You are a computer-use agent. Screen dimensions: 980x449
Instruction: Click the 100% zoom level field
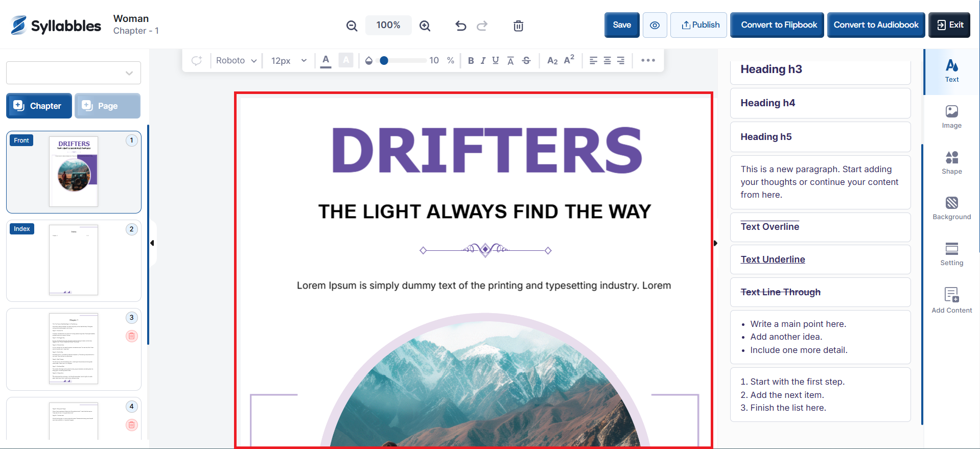388,25
